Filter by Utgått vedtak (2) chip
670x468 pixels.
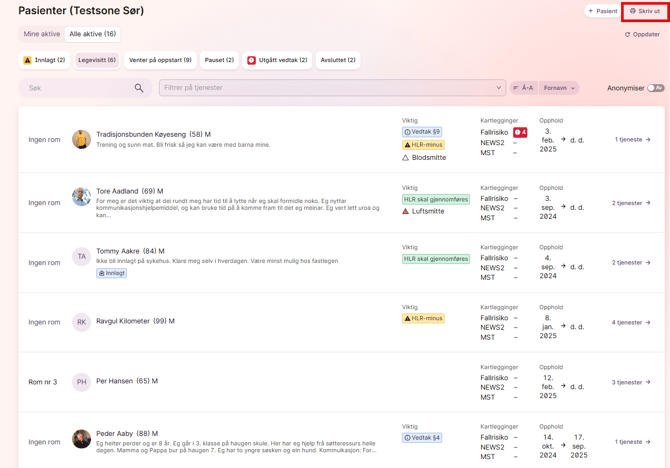point(277,60)
